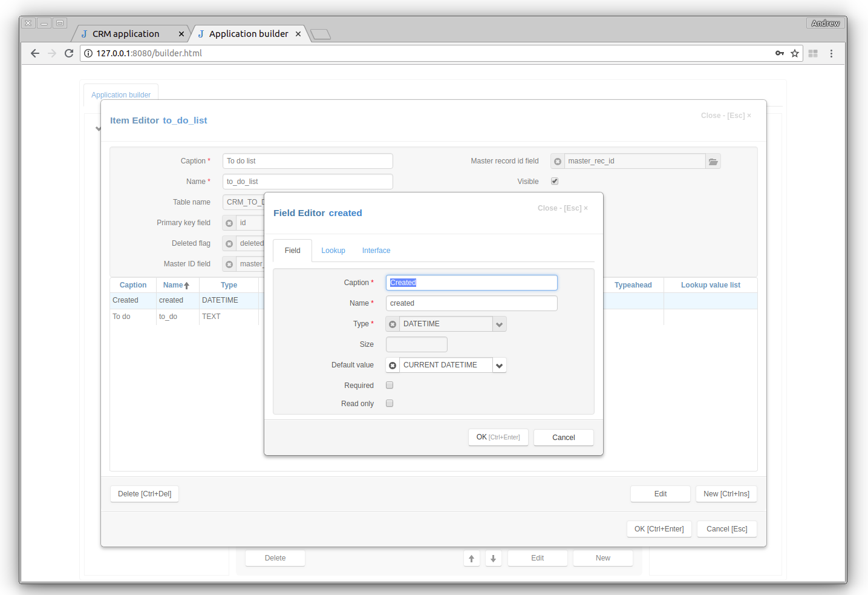Click the background New button

click(x=603, y=558)
